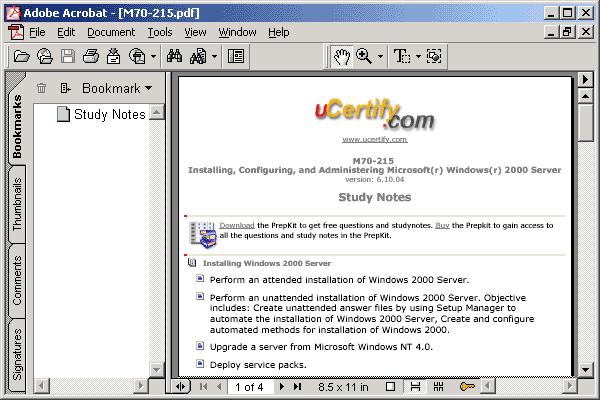Viewport: 600px width, 400px height.
Task: Click the Installing Windows 2000 Server section icon
Action: [192, 263]
